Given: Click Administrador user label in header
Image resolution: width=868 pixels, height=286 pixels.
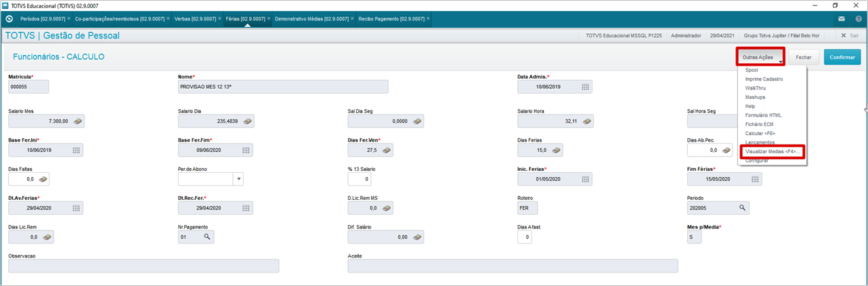Looking at the screenshot, I should click(686, 35).
